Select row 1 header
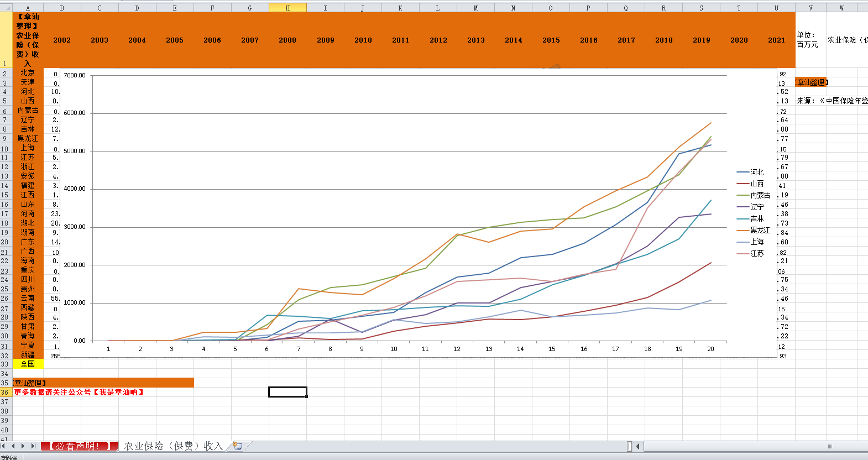 pyautogui.click(x=6, y=40)
